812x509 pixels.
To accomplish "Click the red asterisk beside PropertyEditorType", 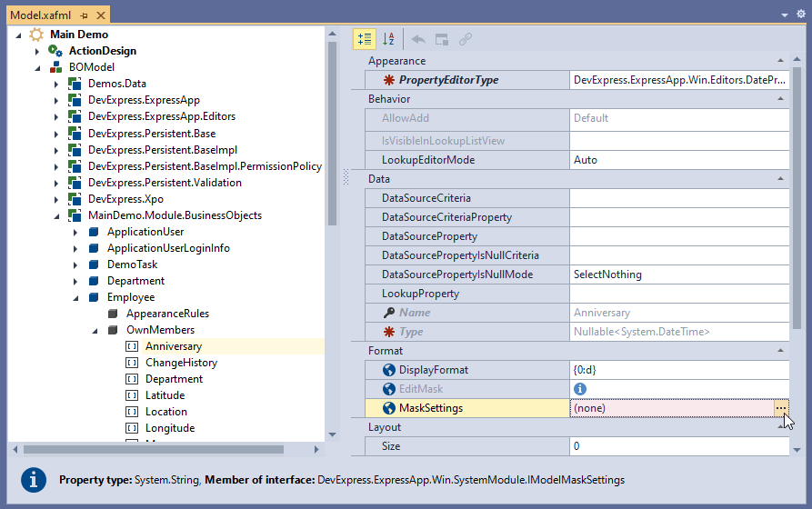I will (389, 80).
